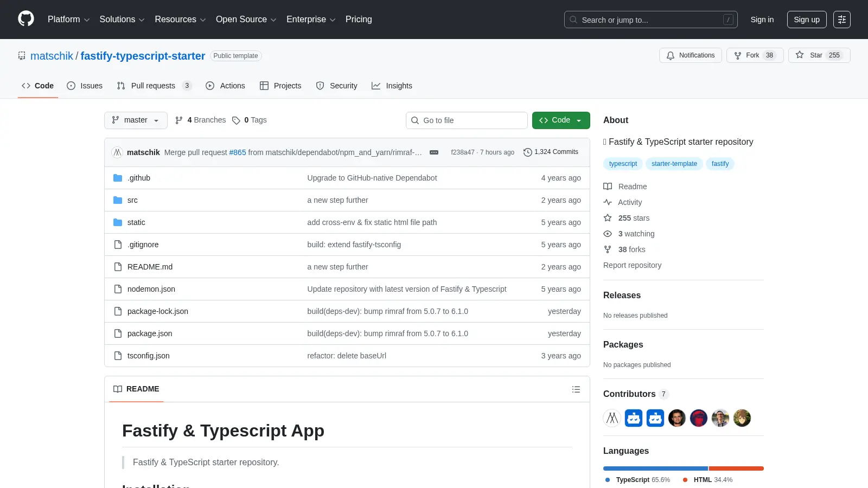Switch to the Projects tab

pos(280,86)
